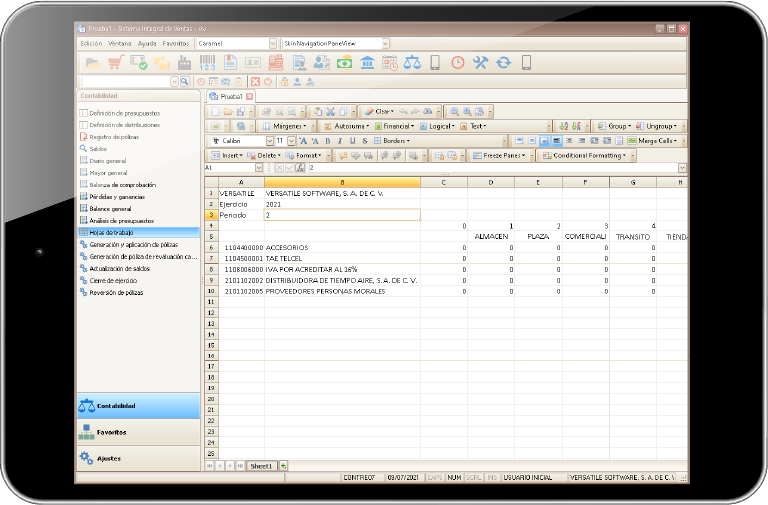The height and width of the screenshot is (505, 768).
Task: Open Cierre de ejercicio in the sidebar
Action: 113,281
